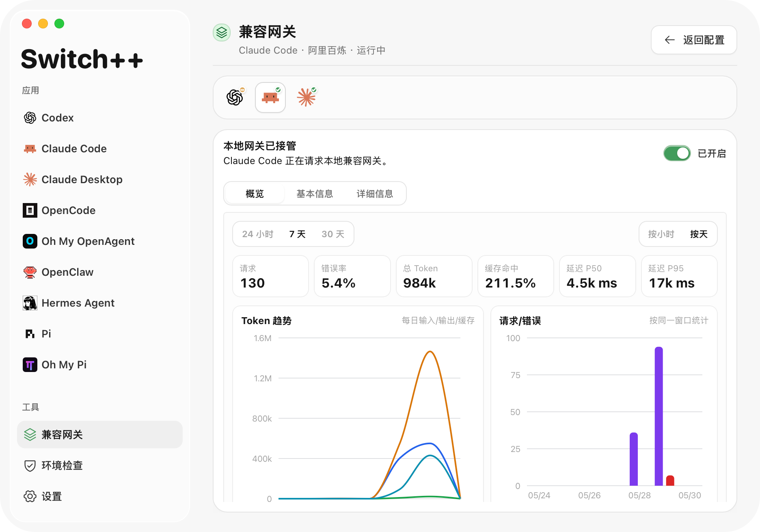Screen dimensions: 760x532
Task: Select Claude Code sidebar icon
Action: [30, 149]
